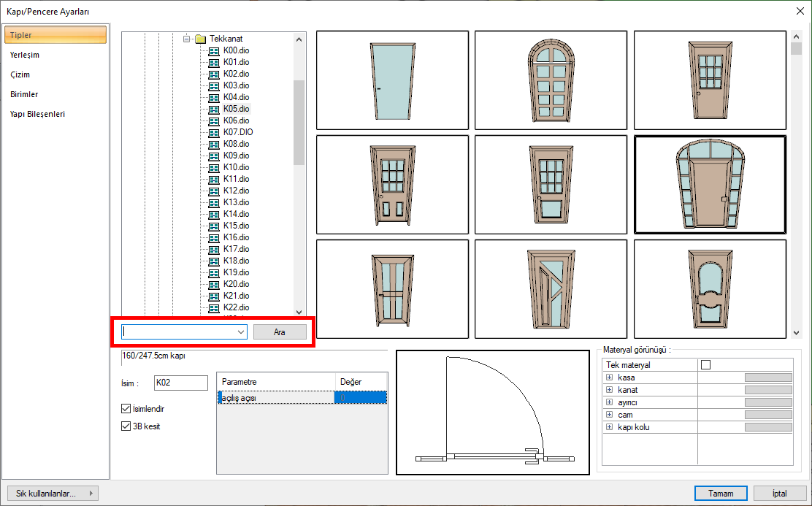Collapse the Tekkanat folder tree node
This screenshot has width=812, height=506.
click(x=187, y=39)
